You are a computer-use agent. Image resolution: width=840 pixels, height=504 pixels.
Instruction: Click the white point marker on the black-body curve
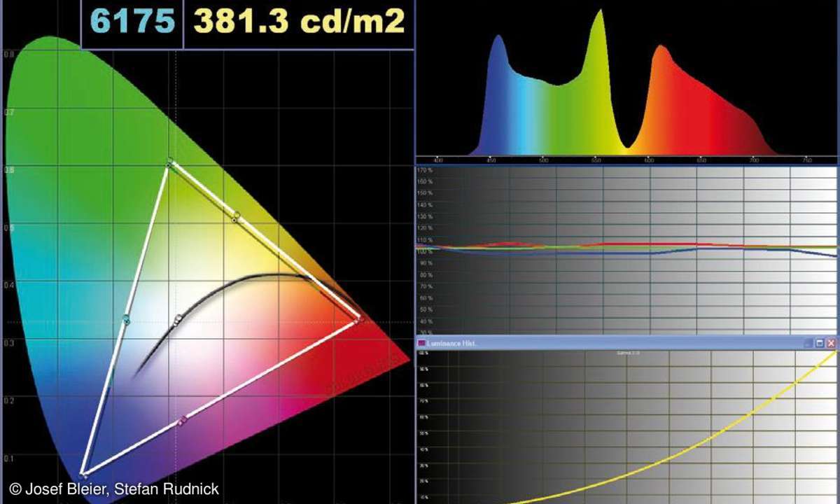[178, 320]
